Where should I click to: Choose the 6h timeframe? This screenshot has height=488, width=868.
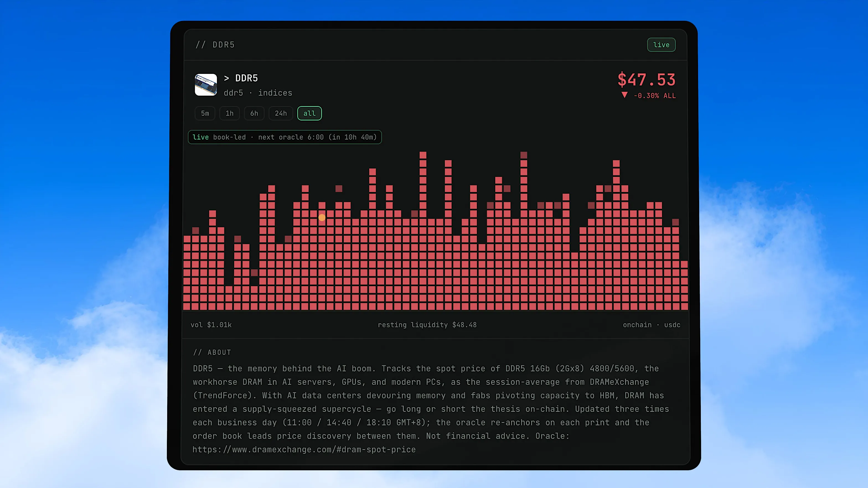pyautogui.click(x=254, y=113)
